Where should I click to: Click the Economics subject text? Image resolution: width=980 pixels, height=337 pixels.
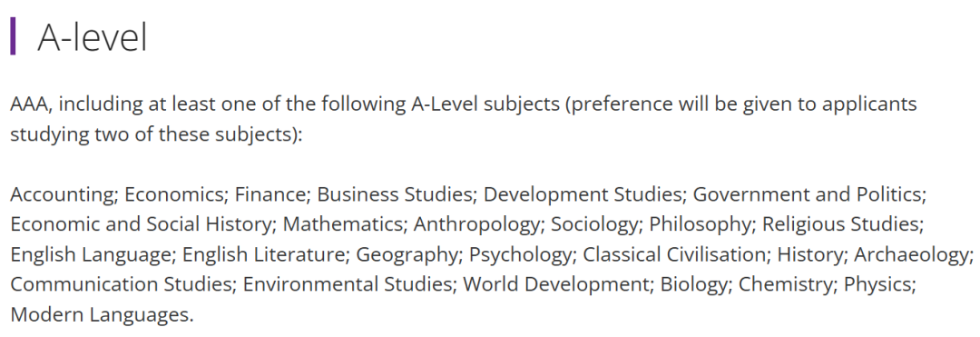[x=174, y=195]
